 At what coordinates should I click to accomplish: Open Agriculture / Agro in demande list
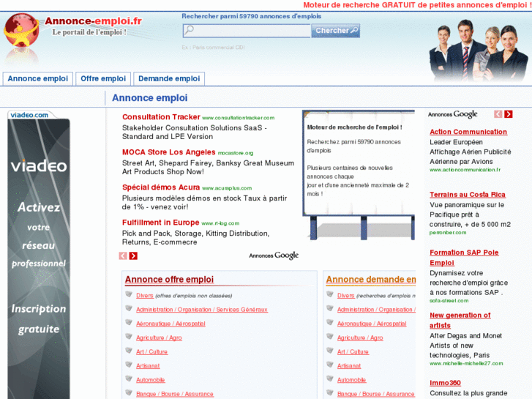click(x=360, y=338)
